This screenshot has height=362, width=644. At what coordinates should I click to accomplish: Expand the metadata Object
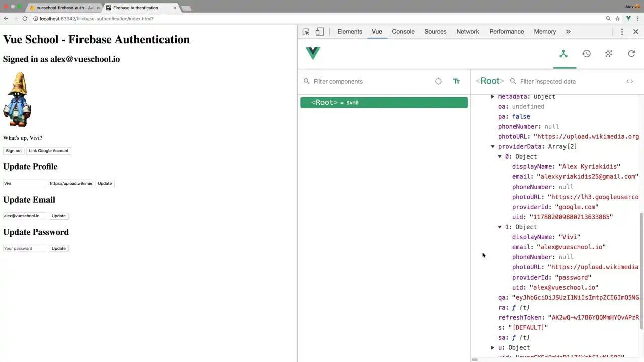493,96
